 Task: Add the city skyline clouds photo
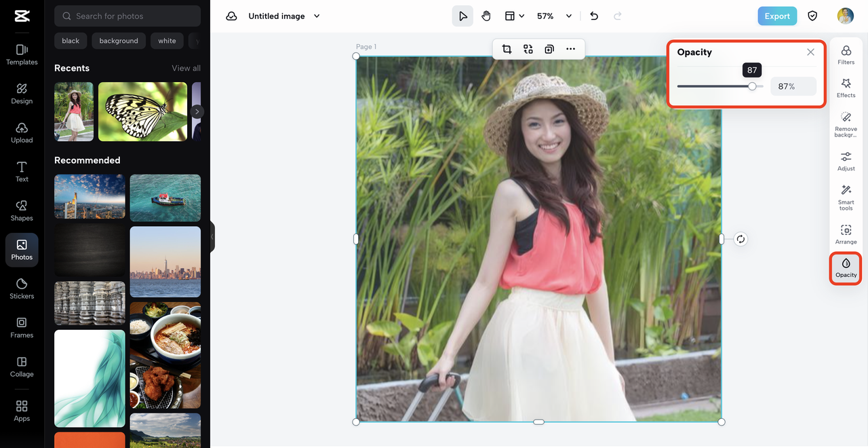click(90, 196)
